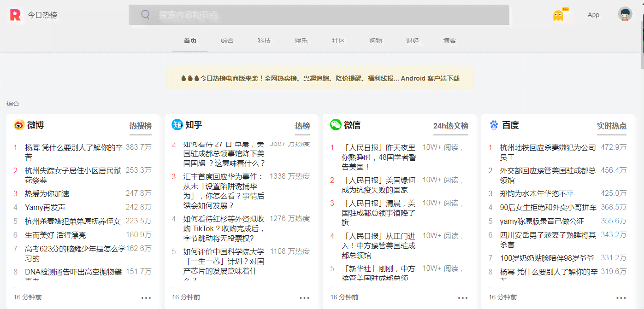Switch to the 综合 tab

click(227, 41)
